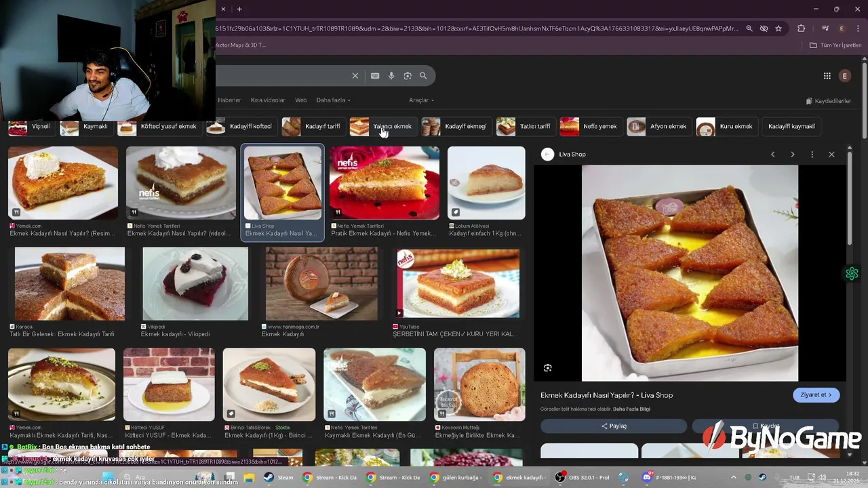Close the image preview panel

point(831,155)
